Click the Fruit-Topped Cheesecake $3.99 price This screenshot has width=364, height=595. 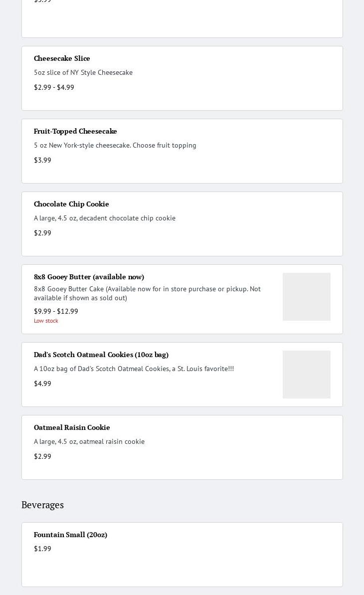pos(42,160)
